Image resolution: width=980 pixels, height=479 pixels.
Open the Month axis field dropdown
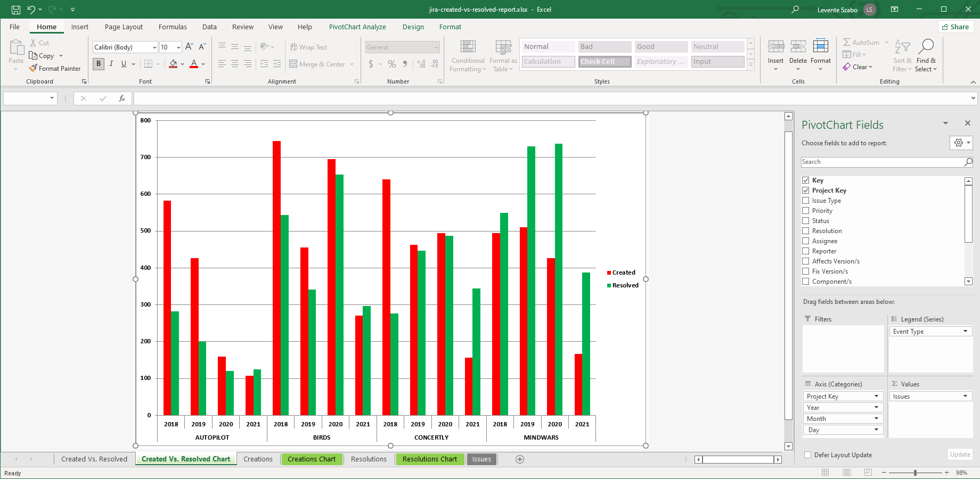point(876,419)
